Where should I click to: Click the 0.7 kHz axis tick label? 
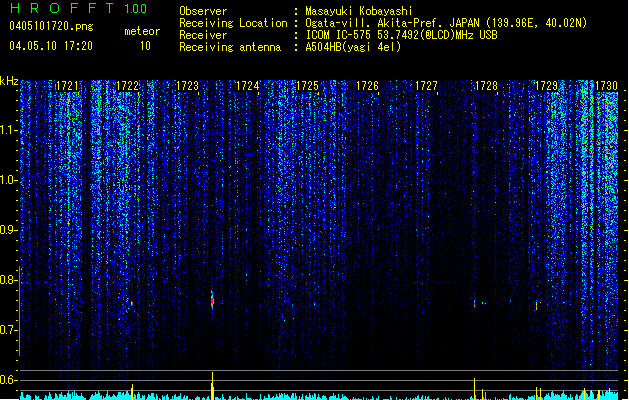point(8,330)
